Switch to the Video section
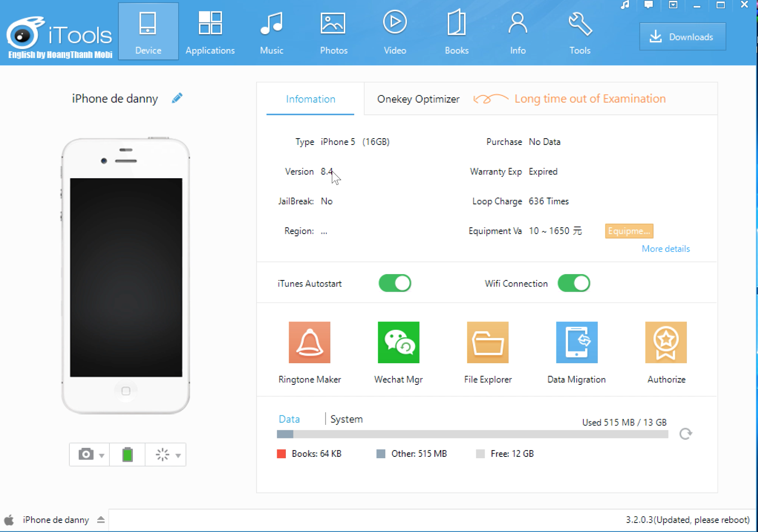758x532 pixels. [395, 32]
